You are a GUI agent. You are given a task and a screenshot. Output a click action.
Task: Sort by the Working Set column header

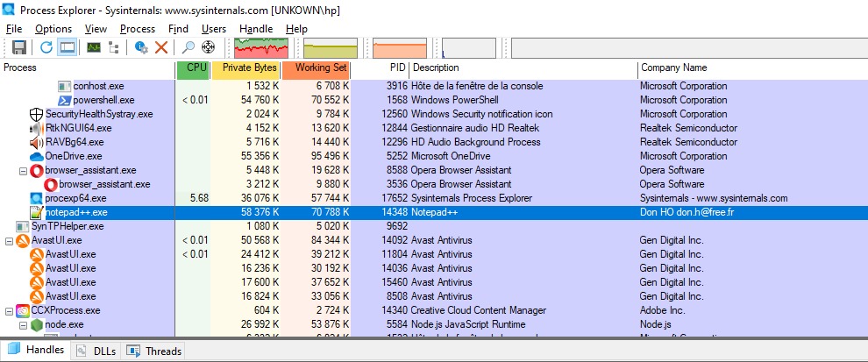pyautogui.click(x=316, y=68)
